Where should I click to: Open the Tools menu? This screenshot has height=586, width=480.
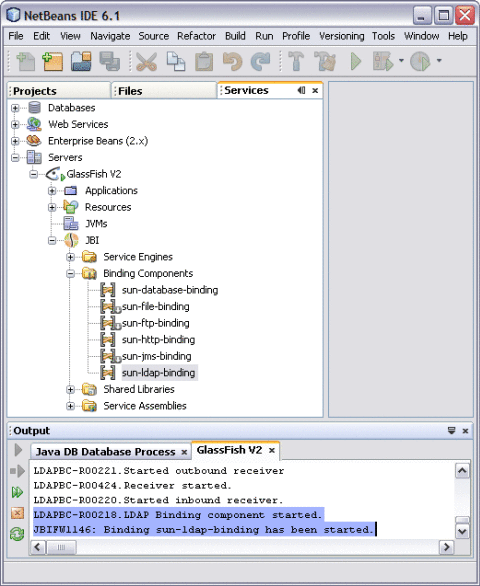click(x=383, y=36)
